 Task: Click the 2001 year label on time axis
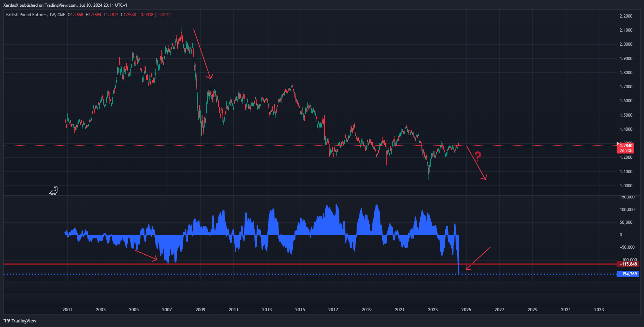tap(67, 310)
